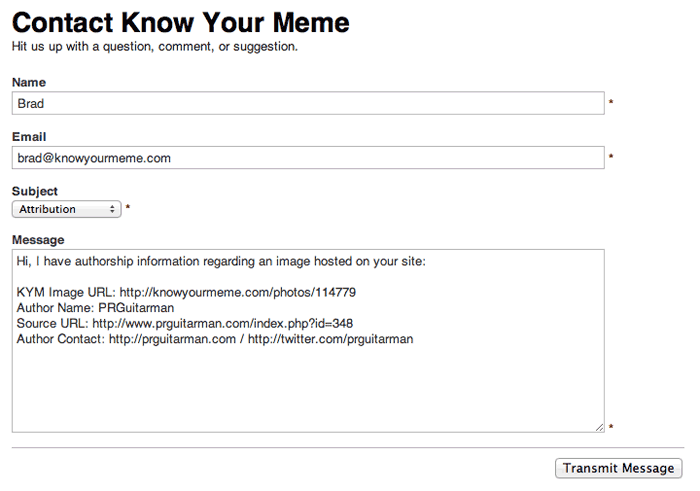Open the Subject dropdown showing Attribution
Image resolution: width=700 pixels, height=491 pixels.
click(67, 209)
